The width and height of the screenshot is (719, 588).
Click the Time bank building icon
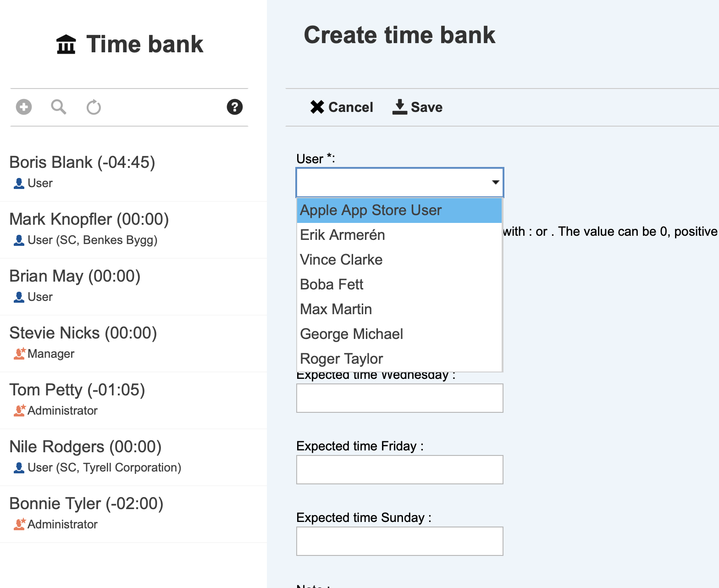(x=66, y=44)
